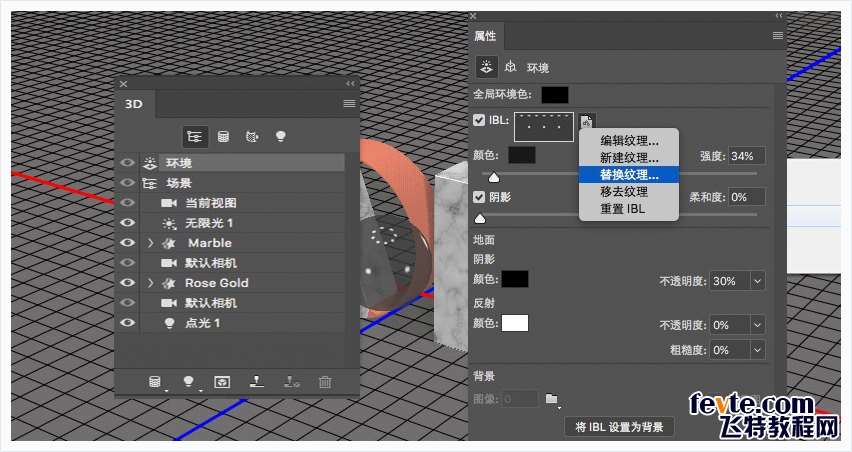Open Properties panel flyout menu
This screenshot has height=452, width=852.
coord(778,35)
